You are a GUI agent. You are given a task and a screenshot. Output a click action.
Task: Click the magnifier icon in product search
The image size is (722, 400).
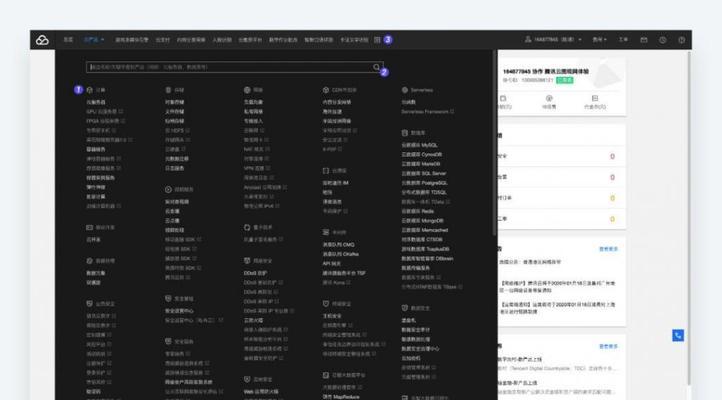click(x=376, y=67)
